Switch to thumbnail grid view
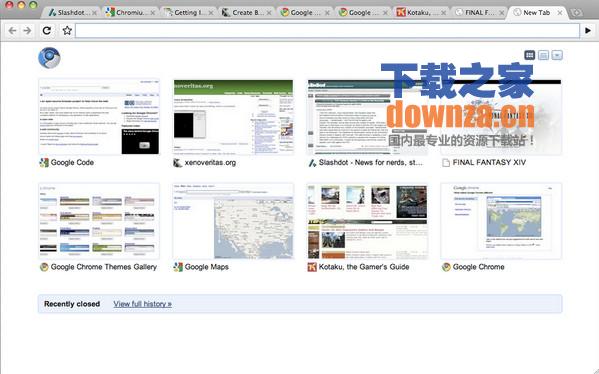Viewport: 599px width, 374px height. tap(529, 55)
